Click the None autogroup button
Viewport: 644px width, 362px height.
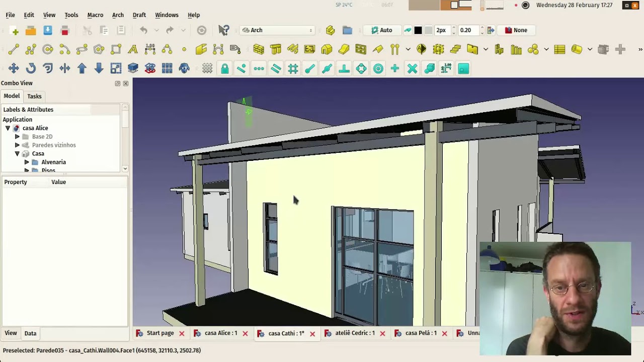pos(516,30)
